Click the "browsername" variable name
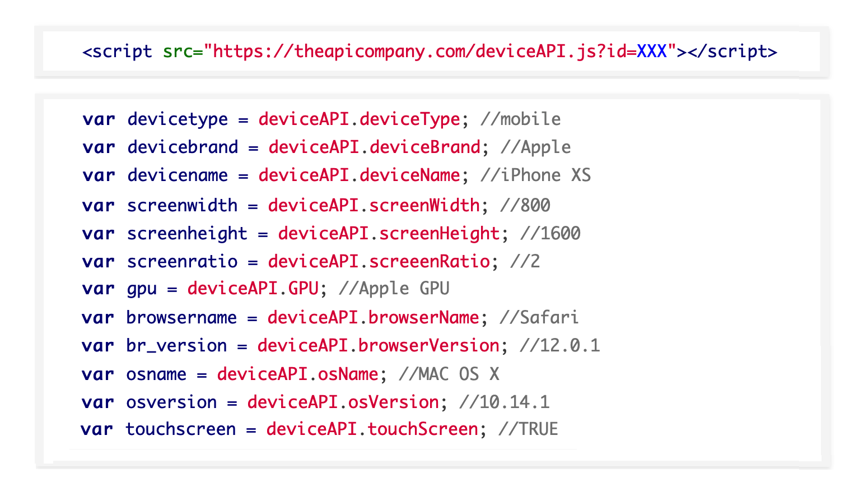 point(181,318)
